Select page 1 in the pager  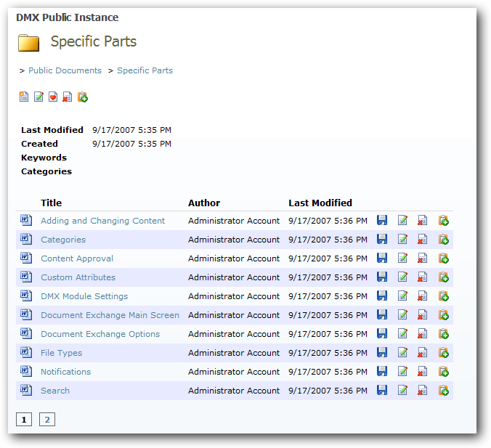(x=24, y=420)
